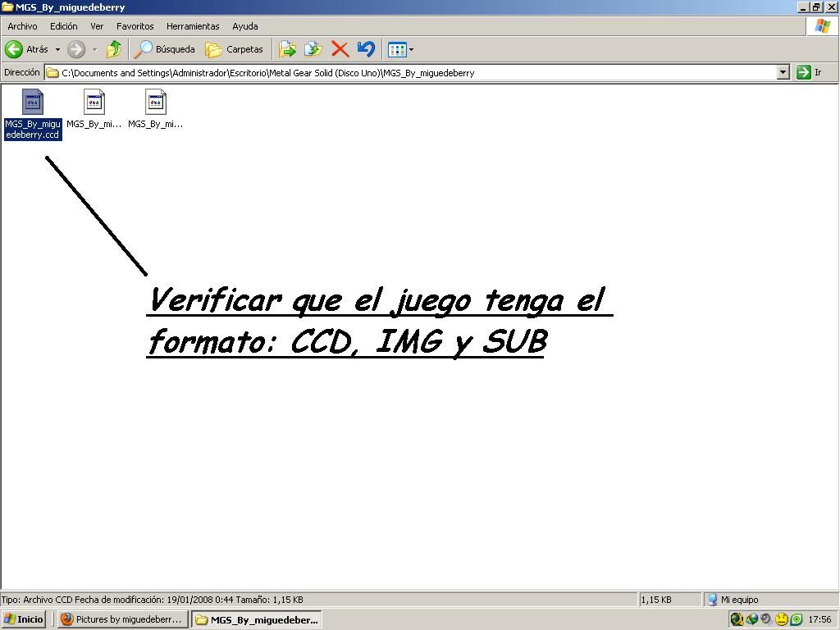Click the Ir go button
The height and width of the screenshot is (630, 840).
pos(809,72)
